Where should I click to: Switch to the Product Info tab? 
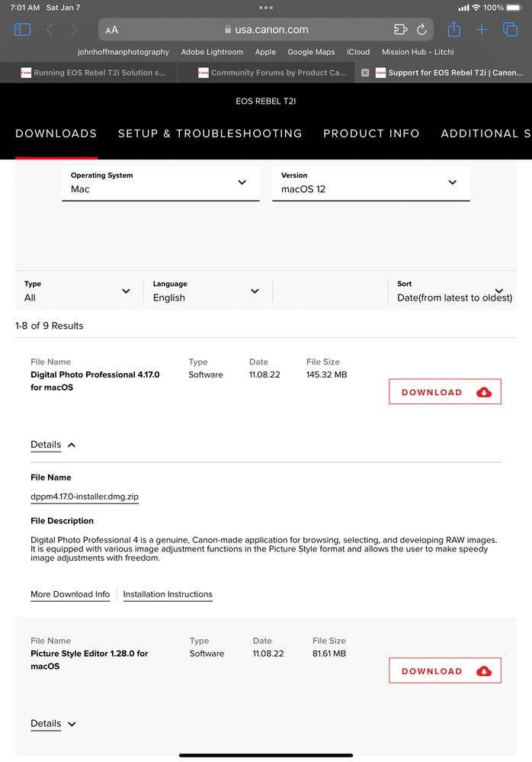coord(371,133)
